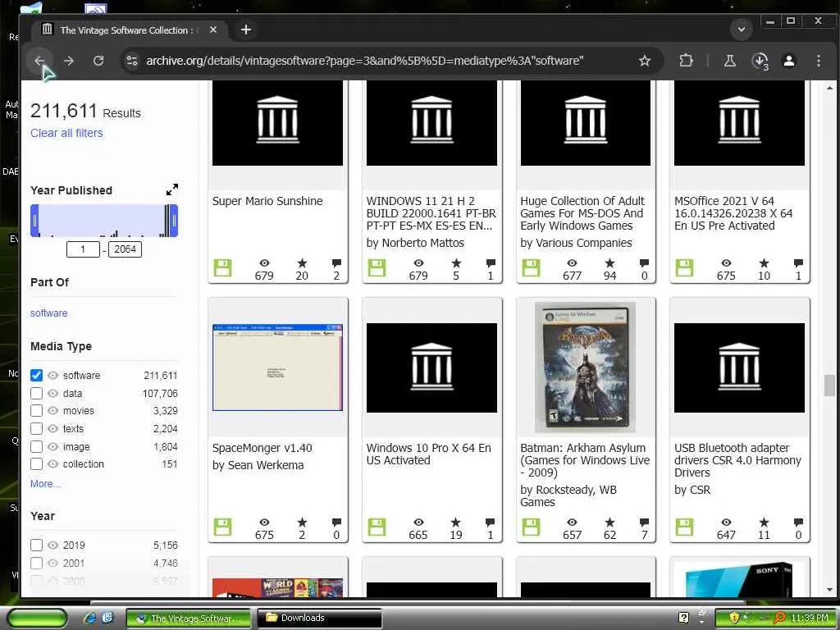Open site information icon in address bar
This screenshot has width=840, height=630.
click(x=132, y=61)
